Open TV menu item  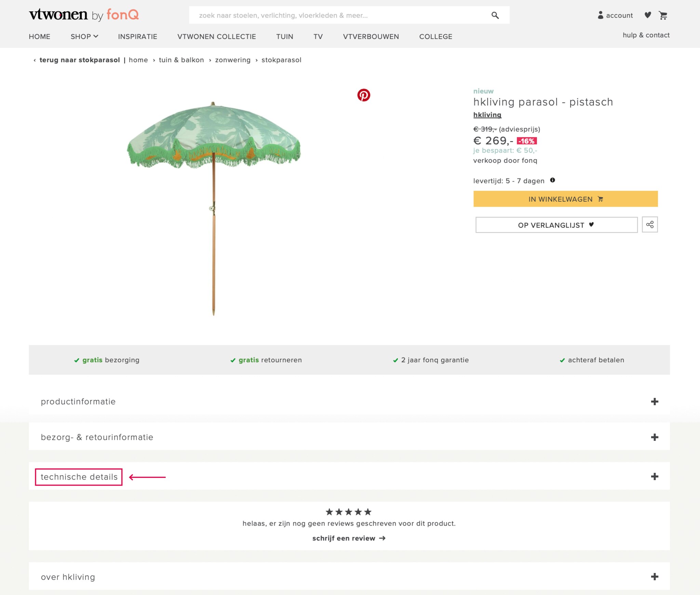coord(318,37)
